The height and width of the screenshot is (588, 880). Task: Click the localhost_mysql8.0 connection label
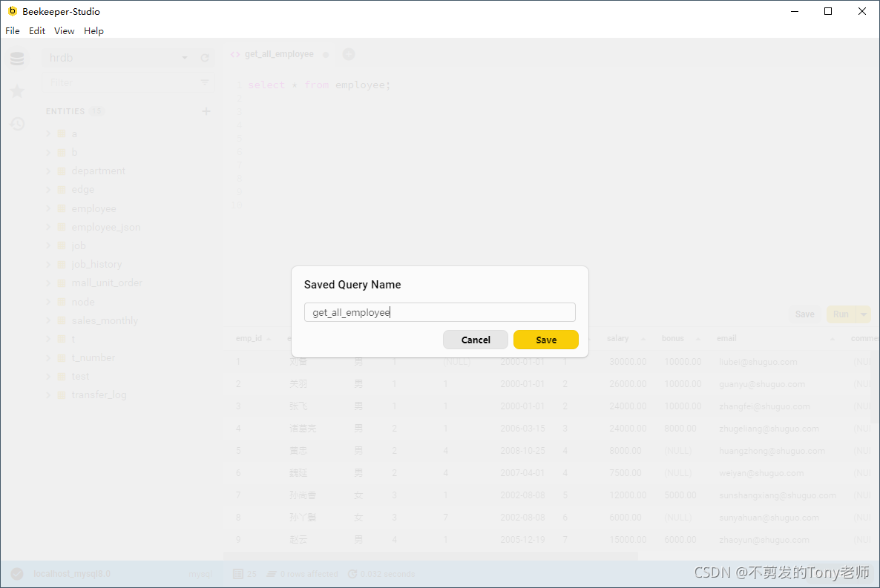[72, 574]
